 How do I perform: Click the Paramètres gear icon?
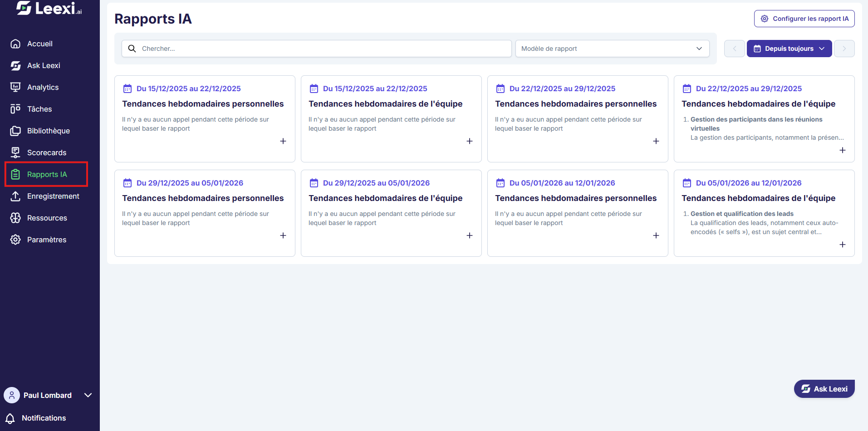[x=15, y=240]
